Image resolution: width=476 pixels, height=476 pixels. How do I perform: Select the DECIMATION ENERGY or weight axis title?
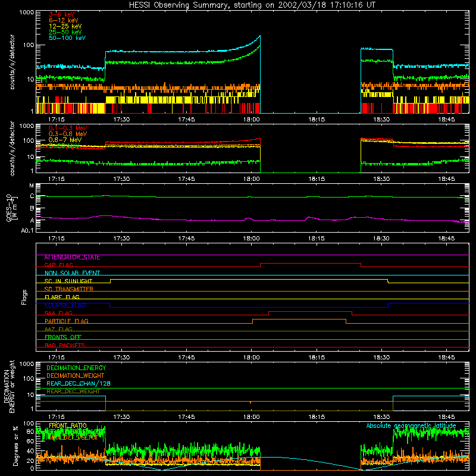9,387
